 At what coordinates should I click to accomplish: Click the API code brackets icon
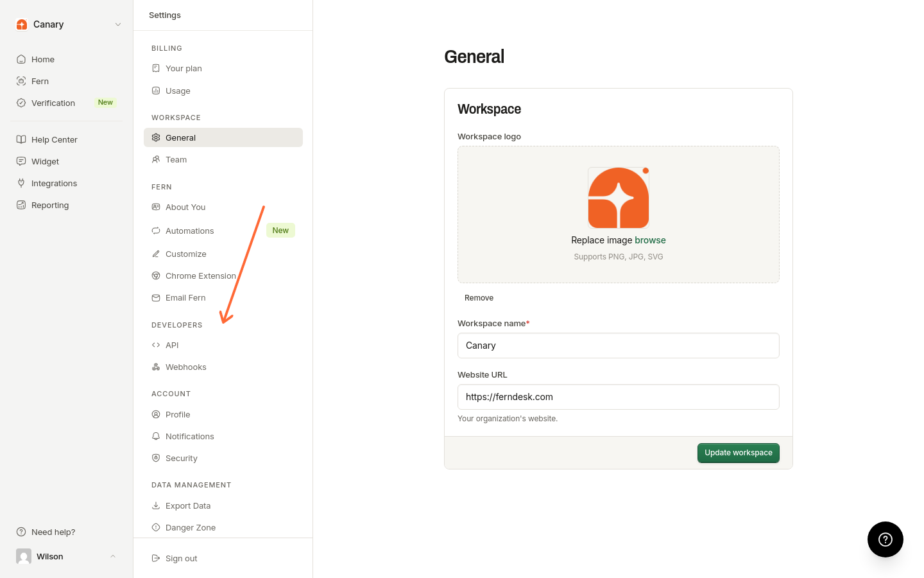(156, 345)
